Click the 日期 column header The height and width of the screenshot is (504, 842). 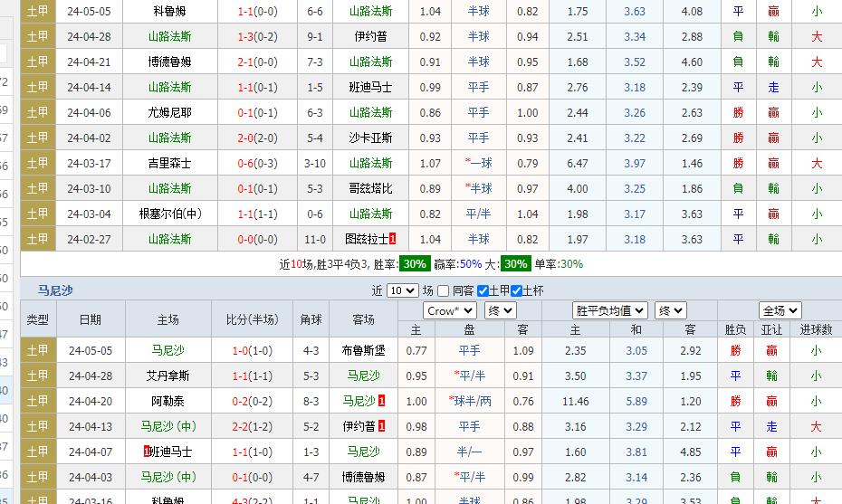(x=91, y=319)
